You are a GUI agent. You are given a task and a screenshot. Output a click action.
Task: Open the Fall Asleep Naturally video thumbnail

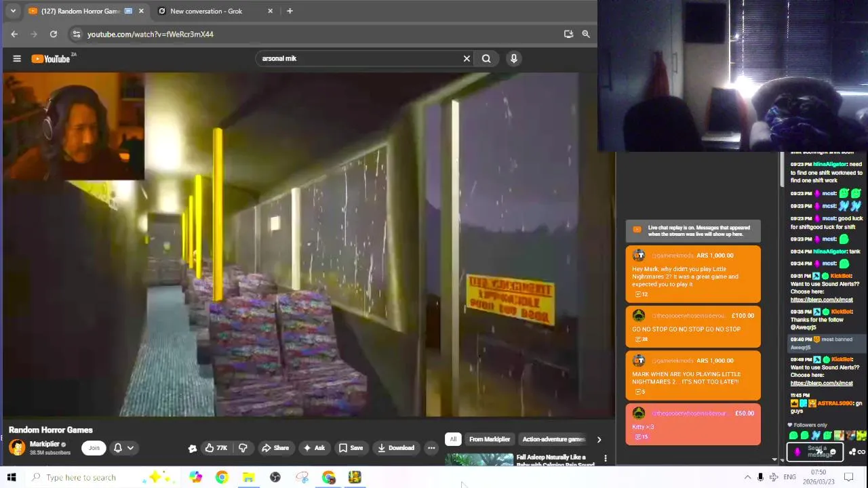[x=479, y=460]
